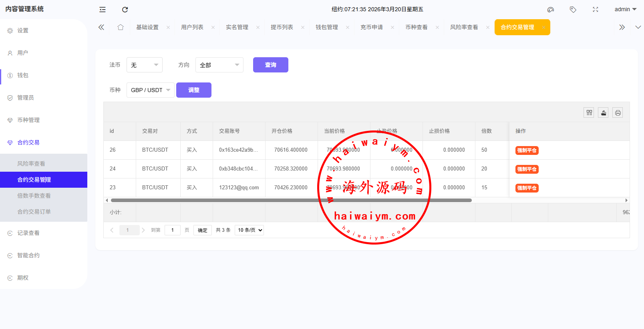This screenshot has height=329, width=644.
Task: Click the page number input field
Action: (173, 230)
